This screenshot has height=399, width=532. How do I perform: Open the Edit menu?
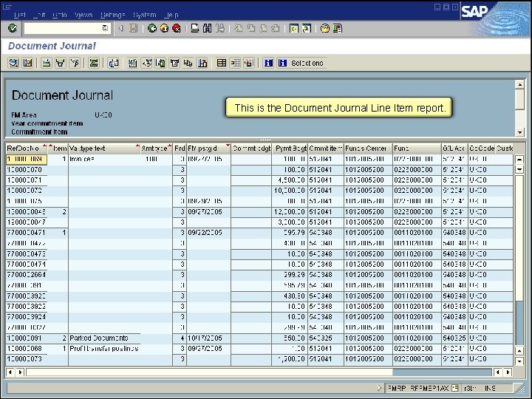coord(39,15)
